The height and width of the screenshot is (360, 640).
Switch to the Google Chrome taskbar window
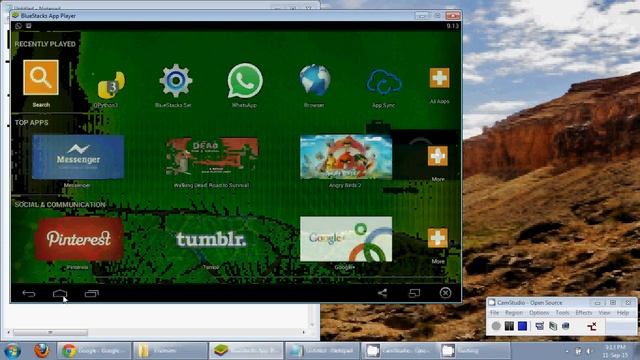[x=94, y=351]
